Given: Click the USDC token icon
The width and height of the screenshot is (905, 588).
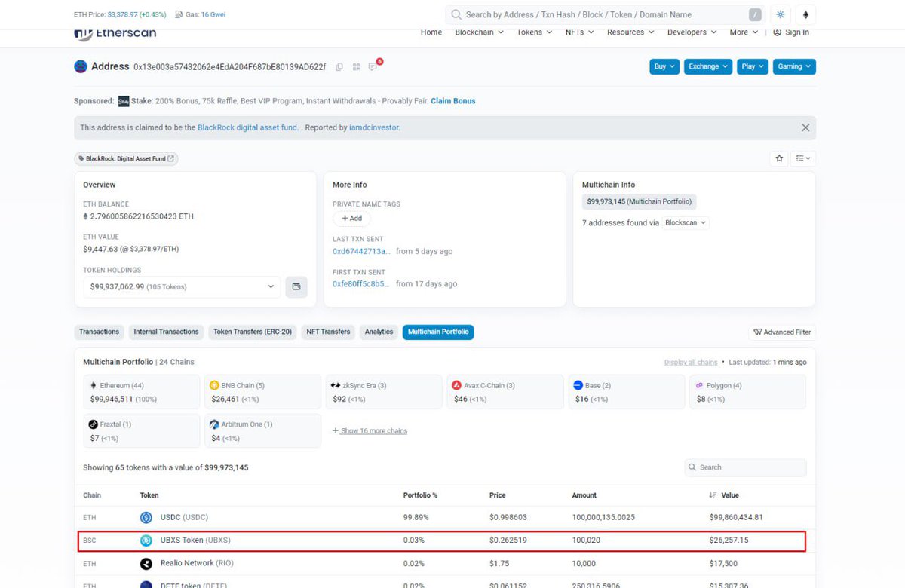Looking at the screenshot, I should 146,517.
